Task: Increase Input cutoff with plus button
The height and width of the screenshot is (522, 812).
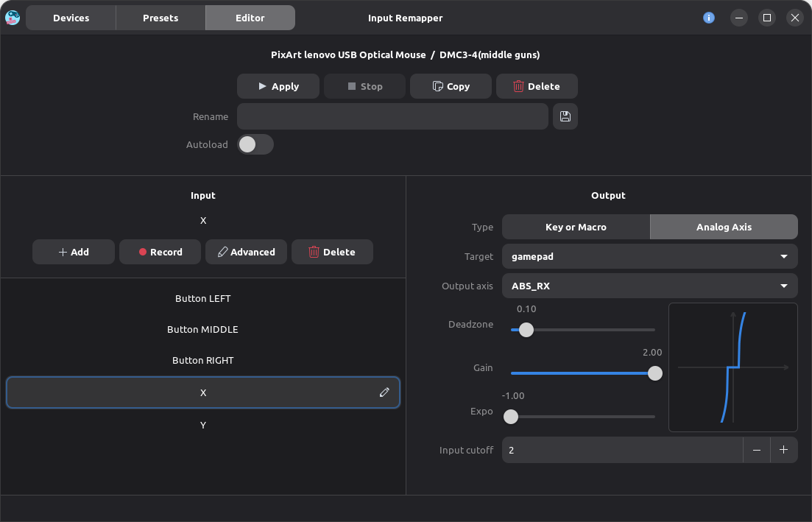Action: pyautogui.click(x=783, y=450)
